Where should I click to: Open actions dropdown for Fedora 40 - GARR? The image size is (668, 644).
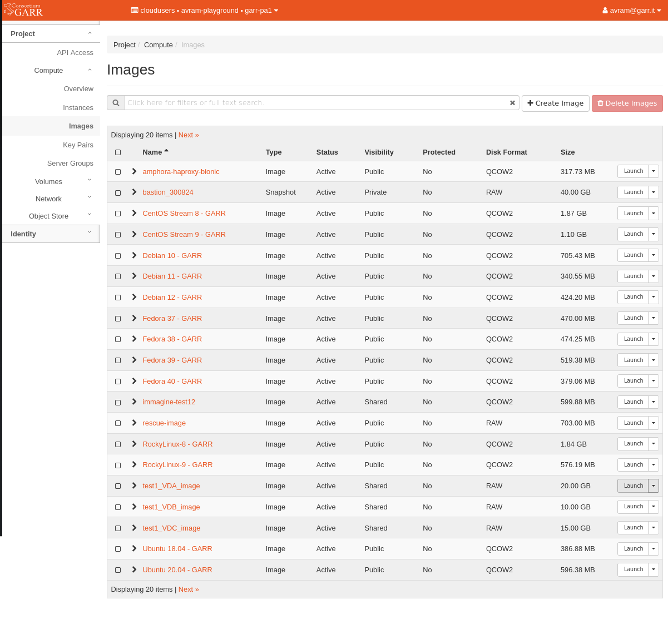[654, 381]
